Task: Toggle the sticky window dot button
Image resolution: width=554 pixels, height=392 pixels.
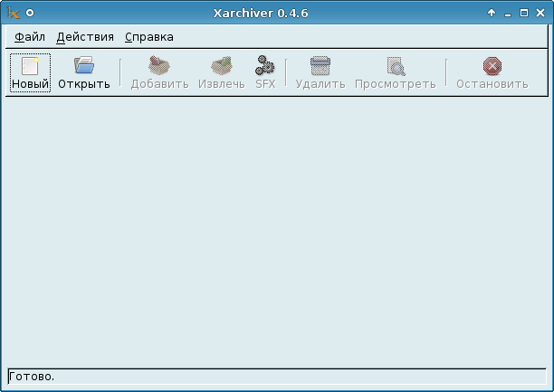Action: pos(30,13)
